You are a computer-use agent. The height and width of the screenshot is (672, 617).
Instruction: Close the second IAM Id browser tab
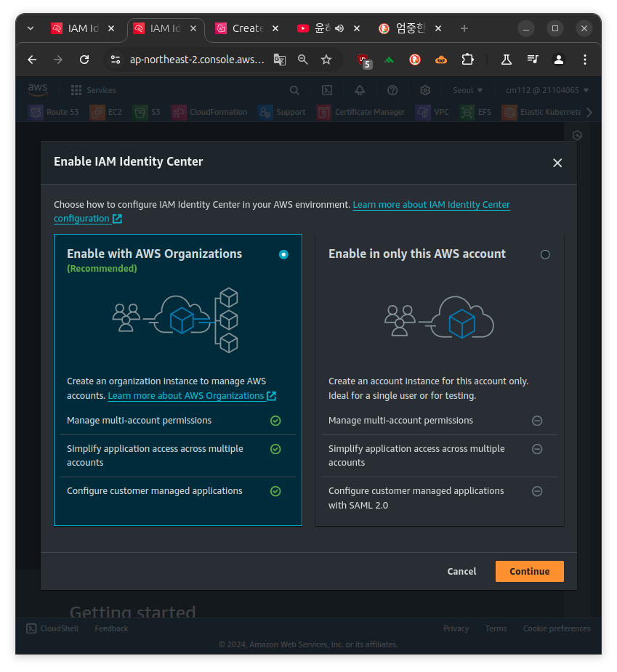point(193,28)
